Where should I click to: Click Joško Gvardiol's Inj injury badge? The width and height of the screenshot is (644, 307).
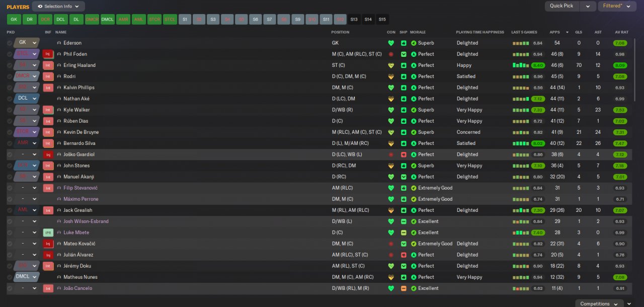pyautogui.click(x=48, y=155)
